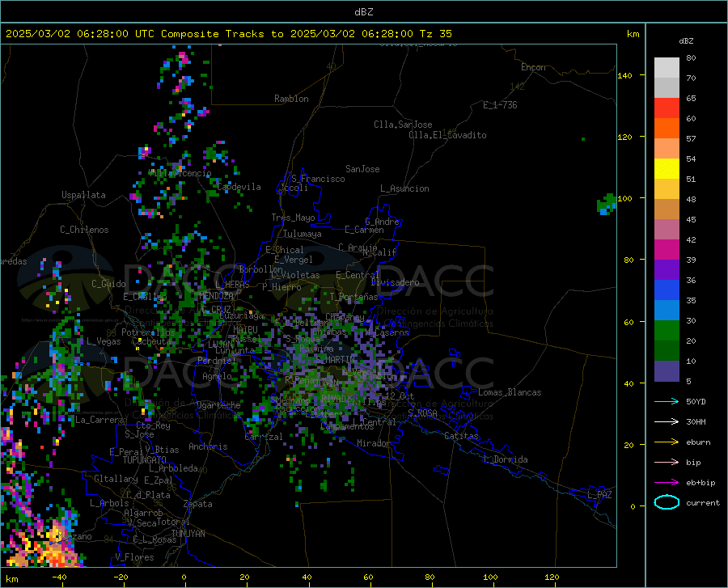728x588 pixels.
Task: Click the green-blue radar echo near the 100 km vertical-axis tick
Action: 607,204
